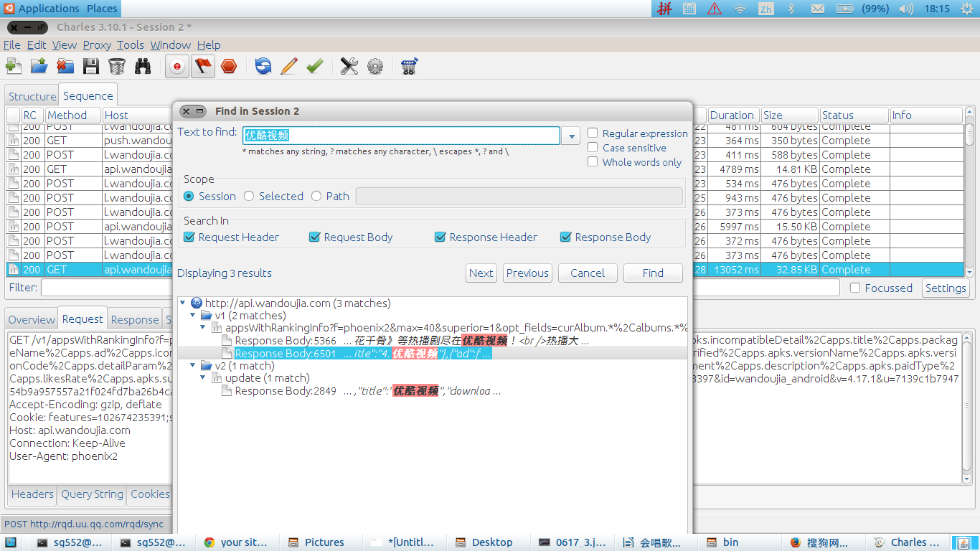Expand the http://api.wandoujia.com results node
The image size is (980, 551).
[x=182, y=303]
